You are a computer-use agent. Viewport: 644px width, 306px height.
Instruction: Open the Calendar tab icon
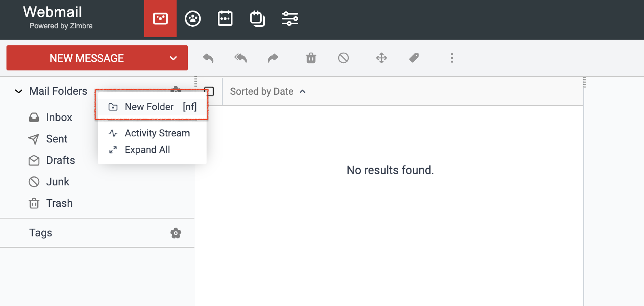[x=225, y=19]
